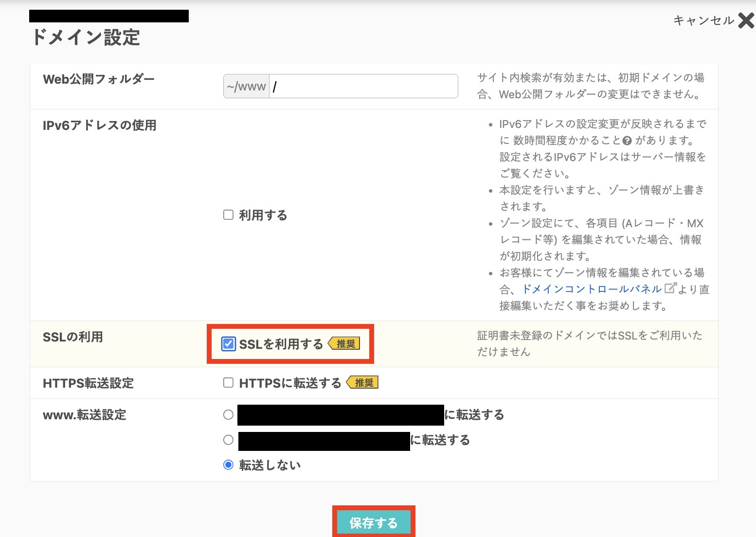Enable the HTTPSに転送する checkbox
756x537 pixels.
(228, 383)
